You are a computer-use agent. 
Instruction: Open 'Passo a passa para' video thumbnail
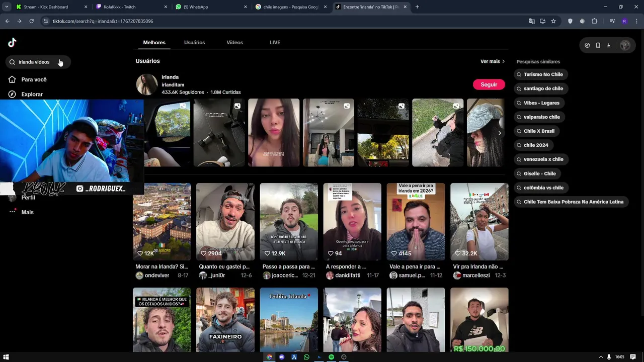click(289, 222)
